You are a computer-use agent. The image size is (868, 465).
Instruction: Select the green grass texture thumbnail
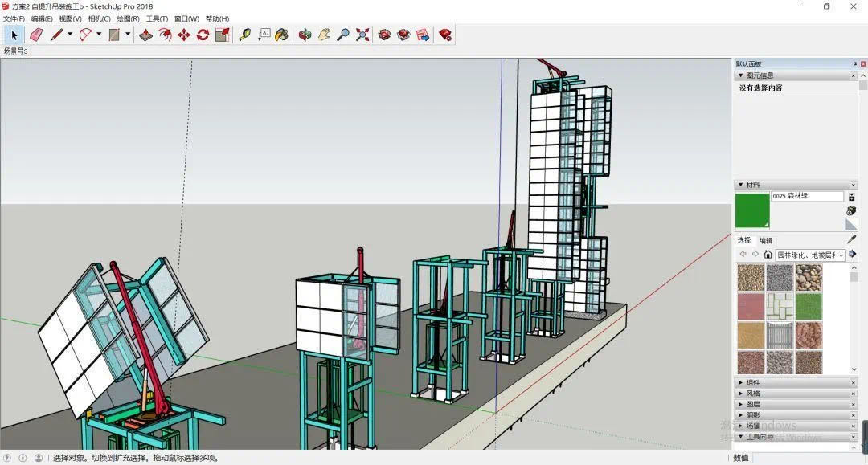808,306
